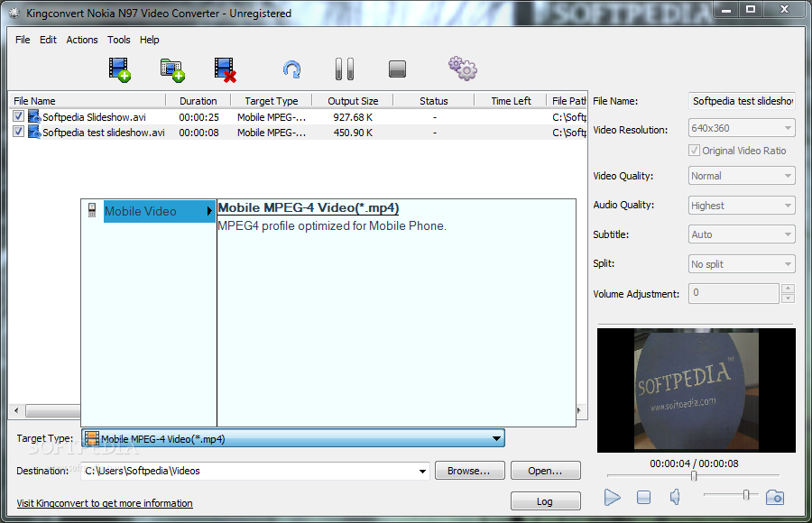Click the Stop conversion toolbar icon
This screenshot has width=812, height=523.
coord(397,69)
